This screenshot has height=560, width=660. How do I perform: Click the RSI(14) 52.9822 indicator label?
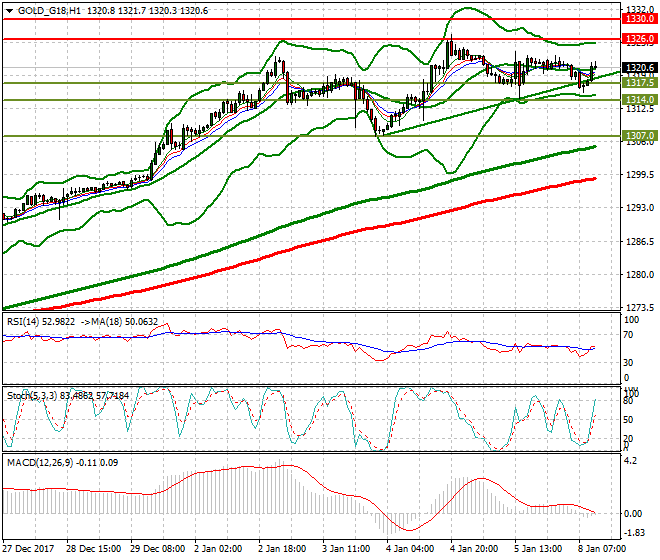(41, 322)
